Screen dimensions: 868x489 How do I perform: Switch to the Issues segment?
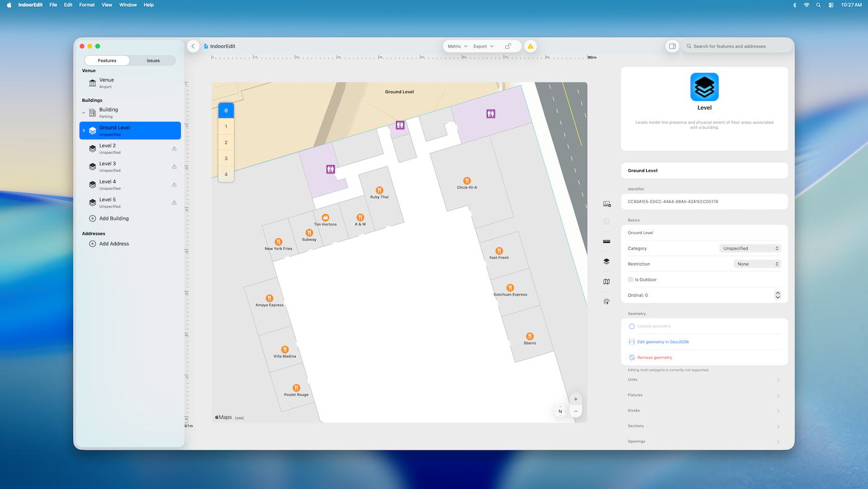[x=153, y=61]
